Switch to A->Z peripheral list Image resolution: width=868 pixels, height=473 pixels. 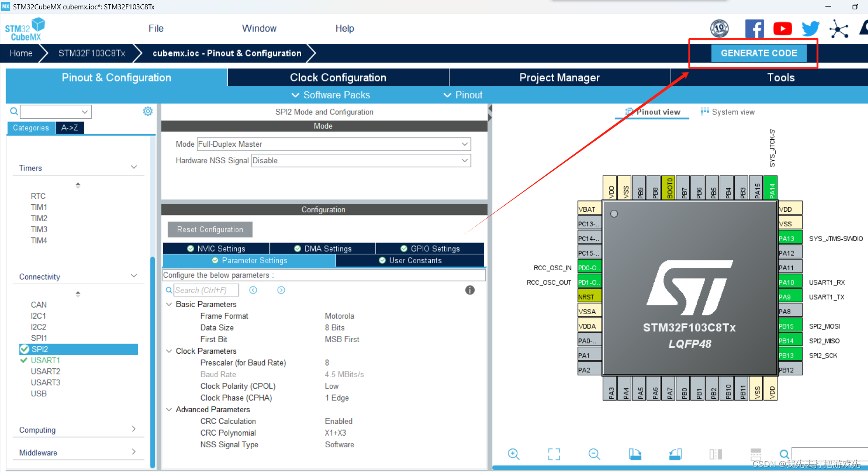70,128
